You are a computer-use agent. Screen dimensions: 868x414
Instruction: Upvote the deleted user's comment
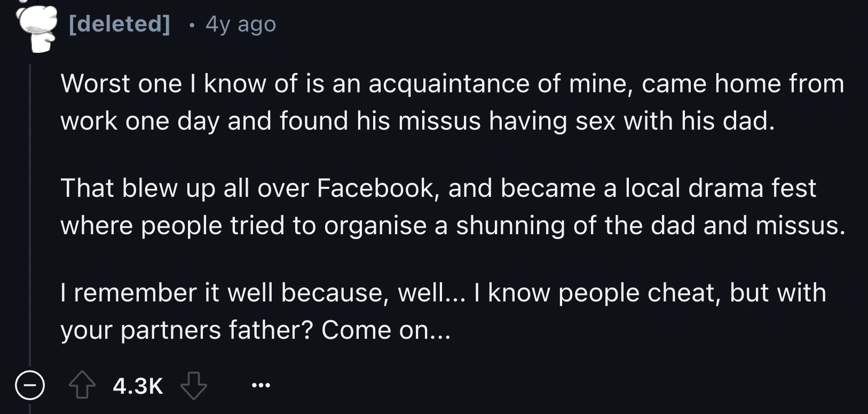[x=82, y=386]
